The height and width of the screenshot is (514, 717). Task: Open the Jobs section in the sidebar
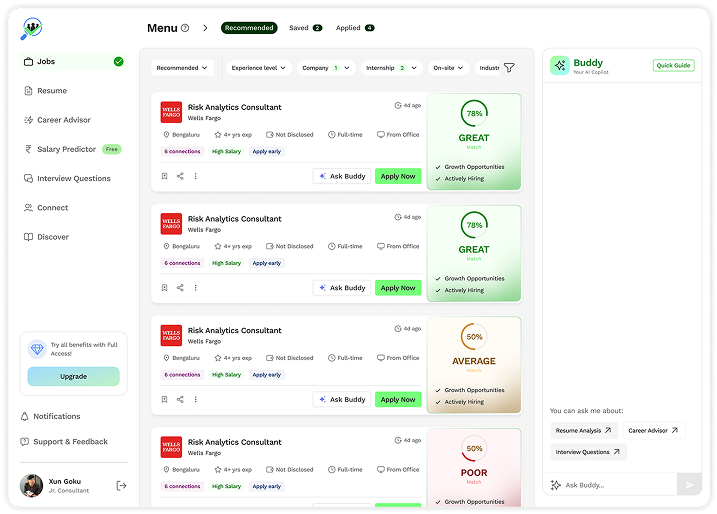click(x=73, y=62)
